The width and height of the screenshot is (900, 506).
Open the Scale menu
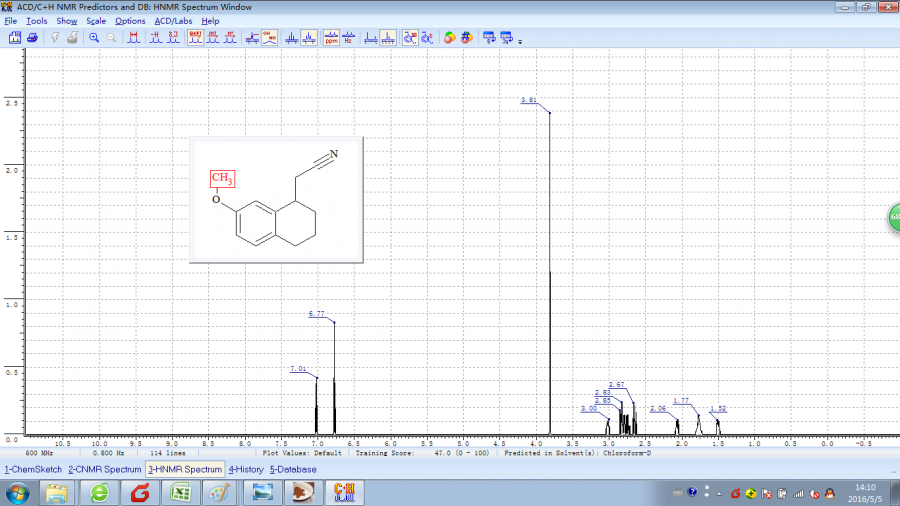pyautogui.click(x=96, y=21)
